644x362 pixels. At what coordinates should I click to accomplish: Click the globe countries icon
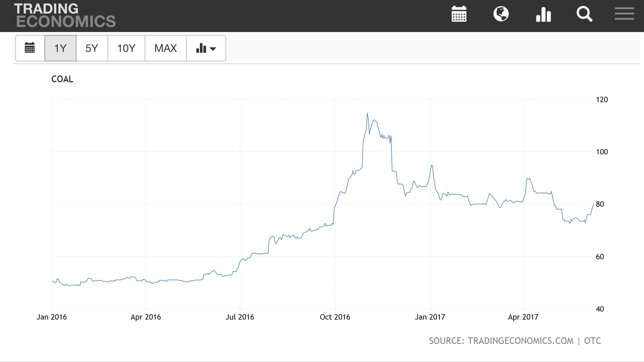click(501, 14)
